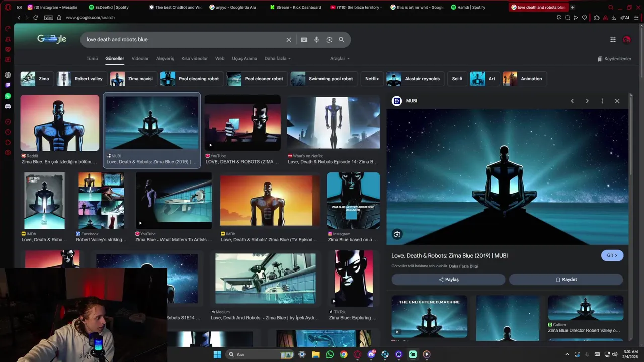Image resolution: width=644 pixels, height=362 pixels.
Task: Open the Reddit Zima Blue image result
Action: pos(60,123)
